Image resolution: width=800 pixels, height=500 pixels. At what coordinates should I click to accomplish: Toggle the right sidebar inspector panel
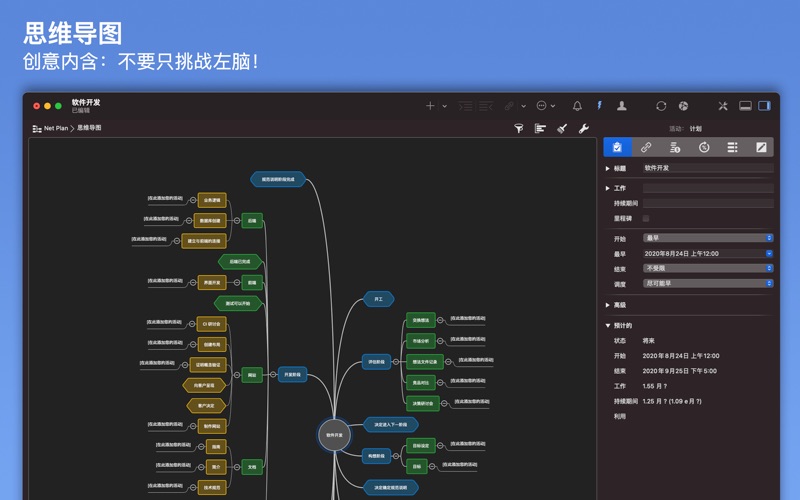click(765, 106)
